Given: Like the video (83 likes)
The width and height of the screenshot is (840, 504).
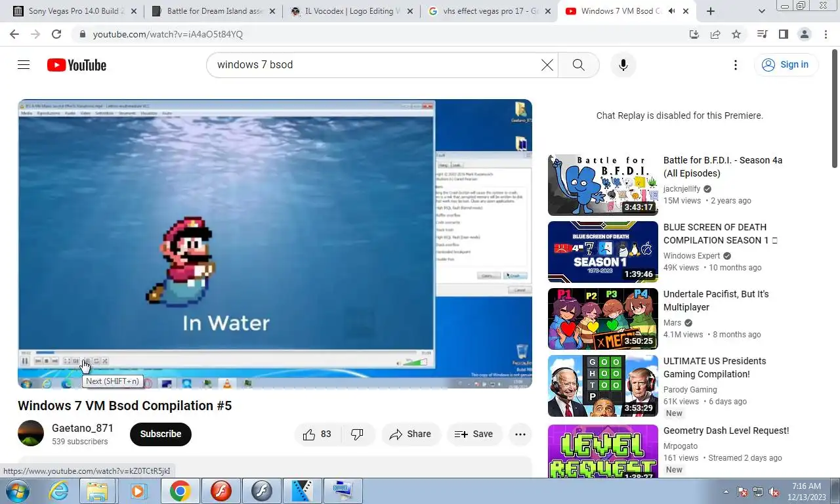Looking at the screenshot, I should coord(317,434).
